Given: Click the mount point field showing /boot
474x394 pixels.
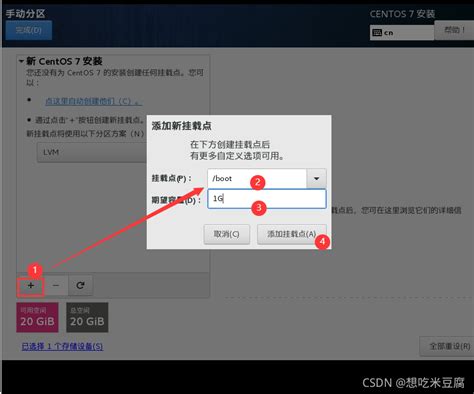Looking at the screenshot, I should click(257, 179).
